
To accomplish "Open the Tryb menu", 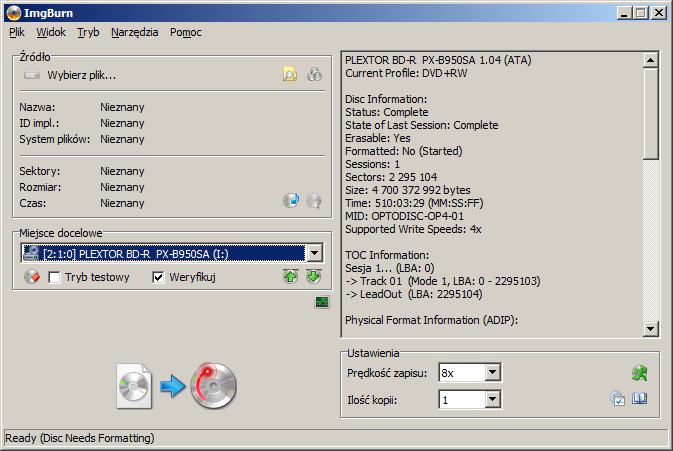I will pyautogui.click(x=88, y=32).
